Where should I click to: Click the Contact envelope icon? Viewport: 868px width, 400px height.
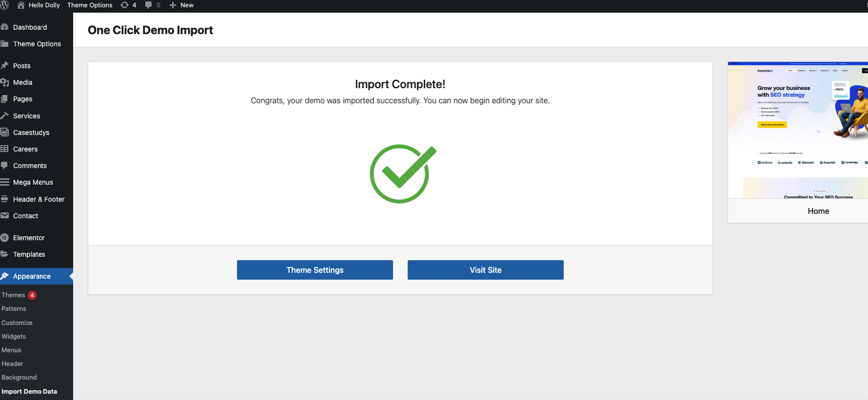pyautogui.click(x=5, y=216)
